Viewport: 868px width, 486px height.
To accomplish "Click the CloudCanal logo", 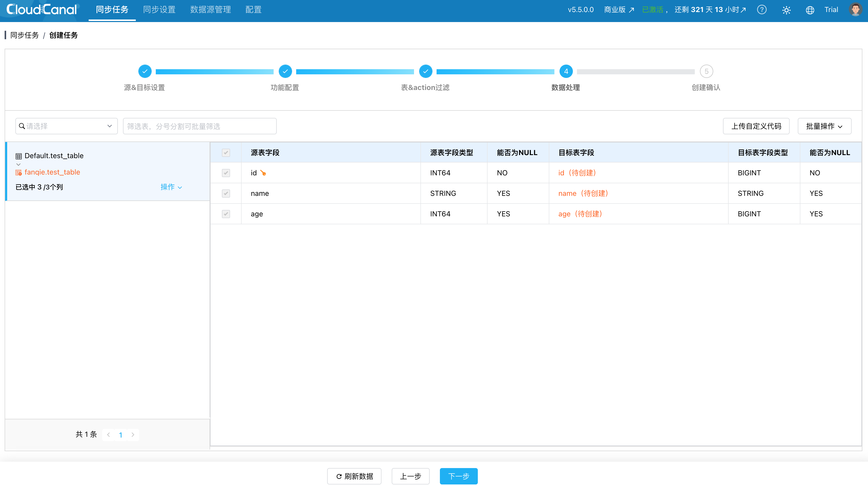I will pos(42,9).
